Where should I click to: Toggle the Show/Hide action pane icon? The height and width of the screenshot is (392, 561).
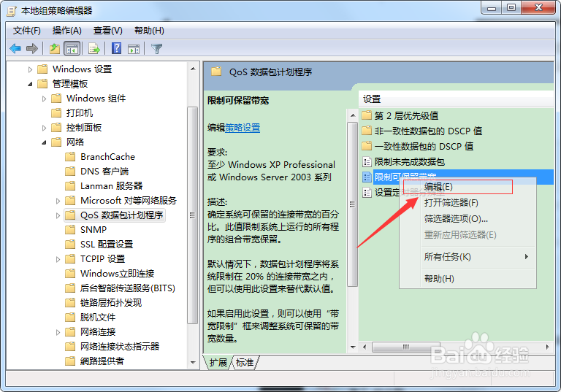[x=134, y=49]
